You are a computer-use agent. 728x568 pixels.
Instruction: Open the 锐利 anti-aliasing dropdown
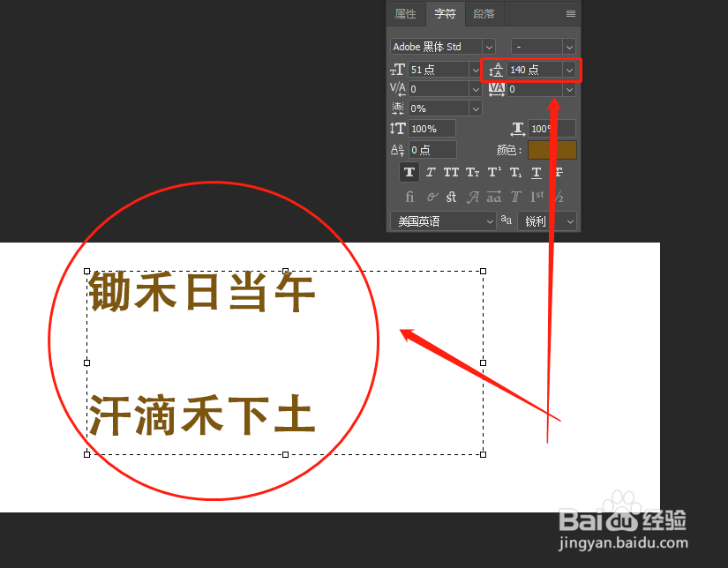click(547, 221)
